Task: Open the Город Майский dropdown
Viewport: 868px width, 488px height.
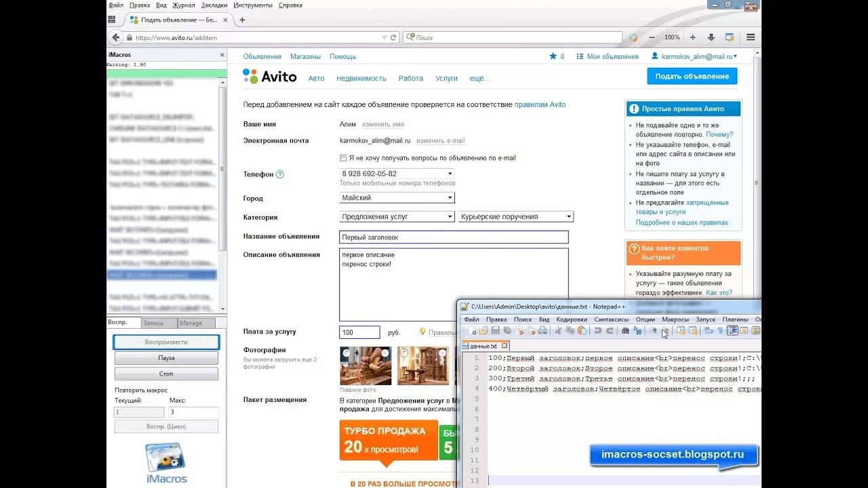Action: [397, 198]
